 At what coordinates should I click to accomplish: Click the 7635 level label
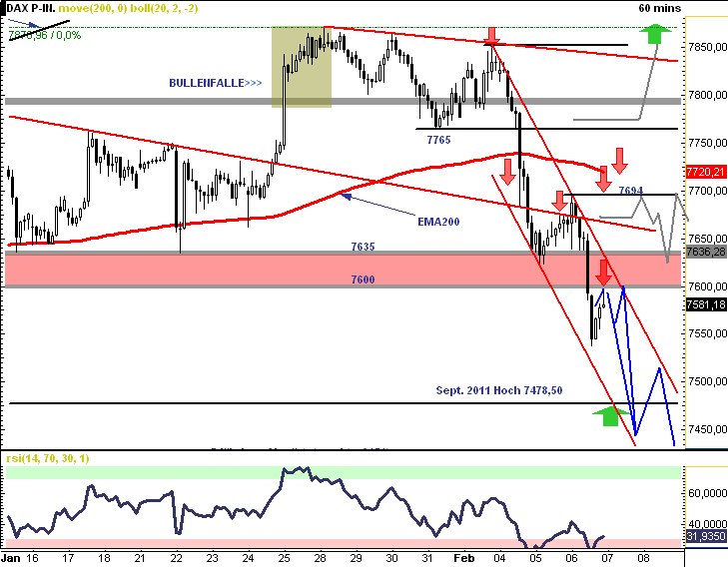[363, 247]
